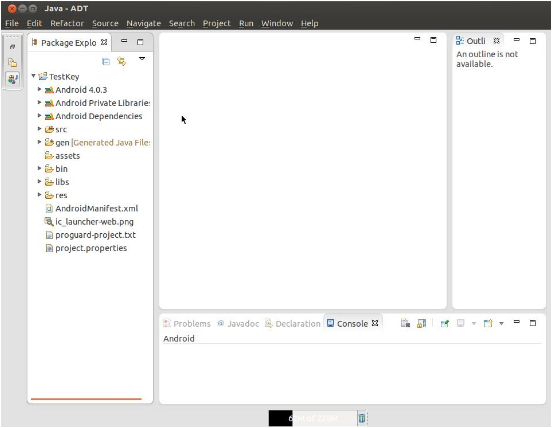Open the File menu
Screen dimensions: 553x428
pyautogui.click(x=12, y=23)
